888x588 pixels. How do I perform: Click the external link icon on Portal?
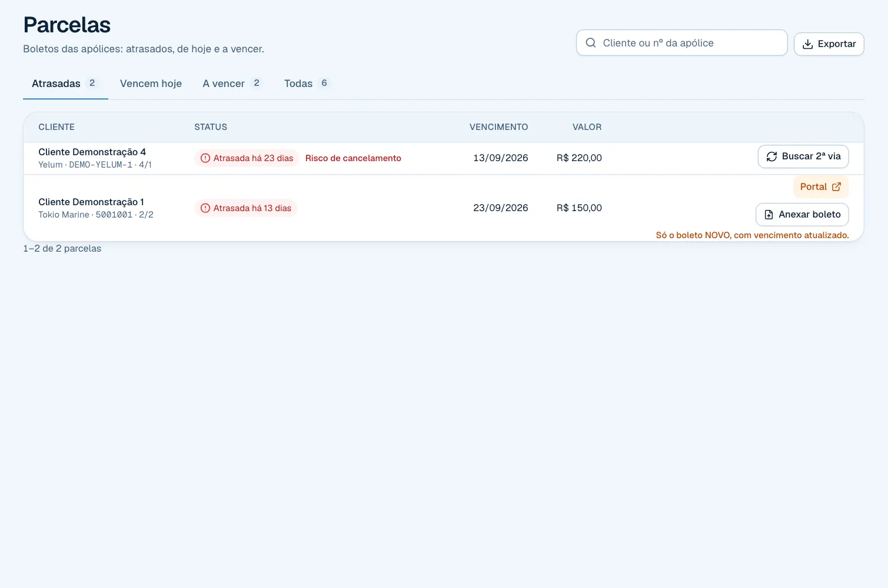click(836, 187)
